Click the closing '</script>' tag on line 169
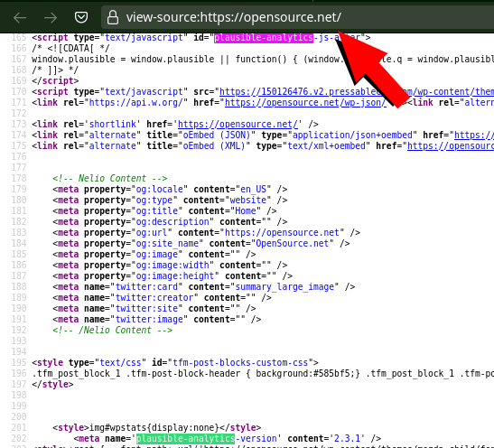Screen dimensions: 494x448 (55, 81)
